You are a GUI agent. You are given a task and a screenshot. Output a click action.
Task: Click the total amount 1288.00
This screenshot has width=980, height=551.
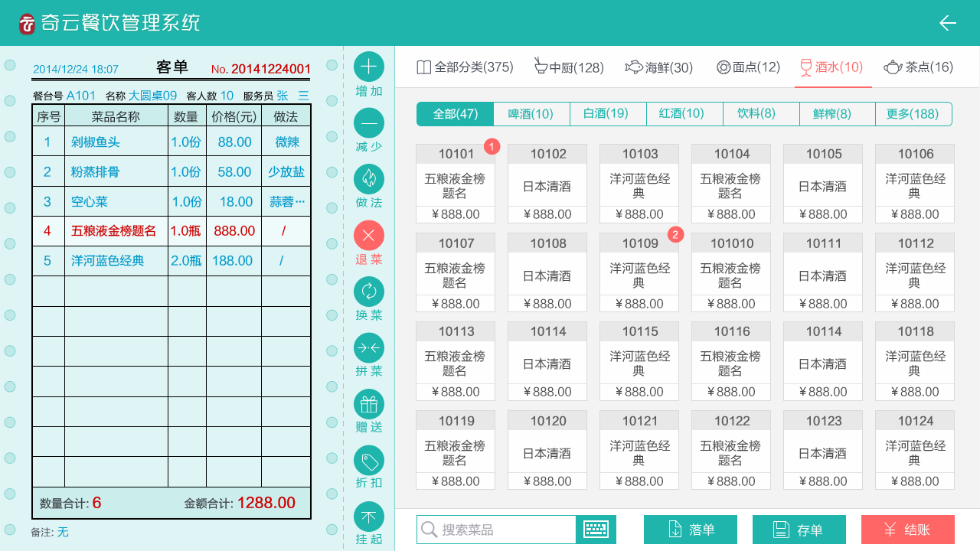click(266, 503)
